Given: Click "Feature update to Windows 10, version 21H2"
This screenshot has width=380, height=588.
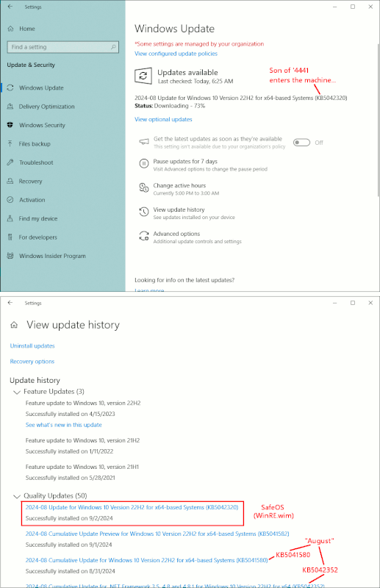Looking at the screenshot, I should (82, 440).
